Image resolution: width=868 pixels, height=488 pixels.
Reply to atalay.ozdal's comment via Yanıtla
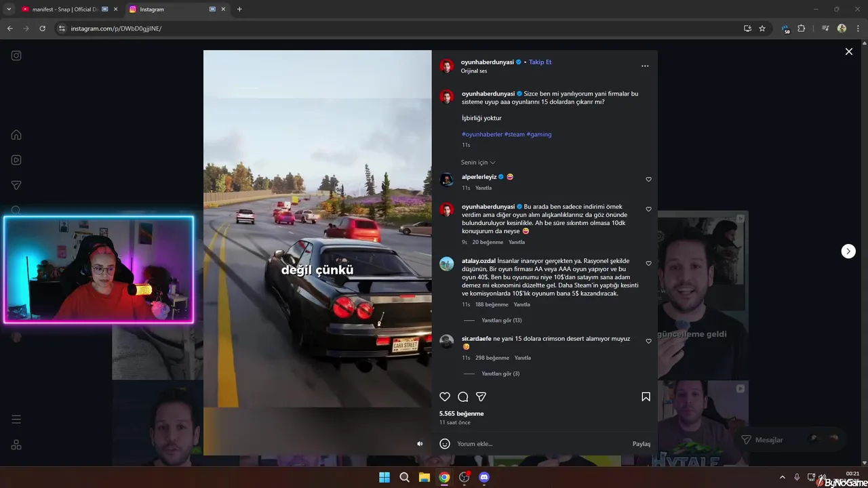coord(522,304)
